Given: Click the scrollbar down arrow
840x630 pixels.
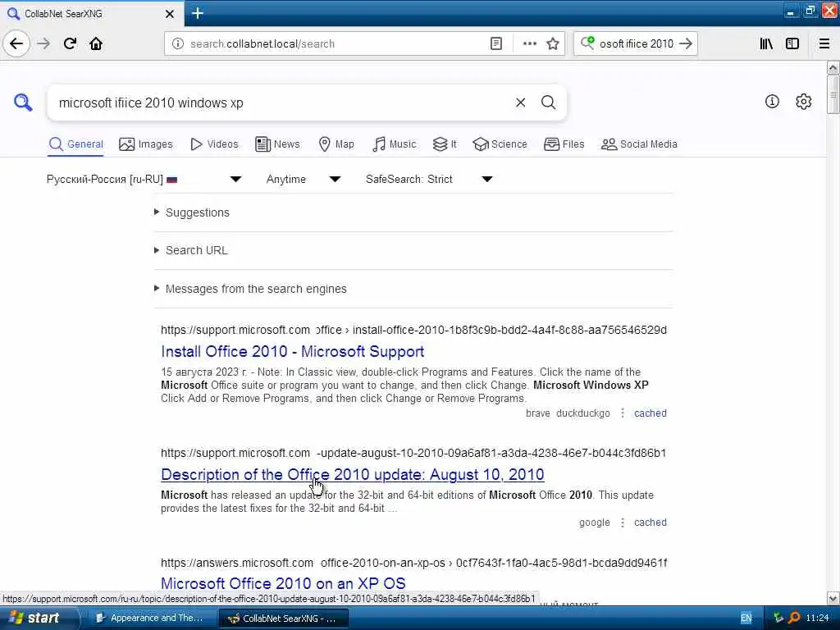Looking at the screenshot, I should (x=833, y=598).
